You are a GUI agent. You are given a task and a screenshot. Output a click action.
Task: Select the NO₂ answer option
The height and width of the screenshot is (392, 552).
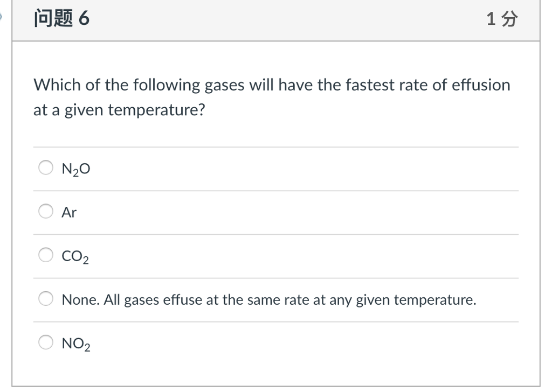(46, 342)
